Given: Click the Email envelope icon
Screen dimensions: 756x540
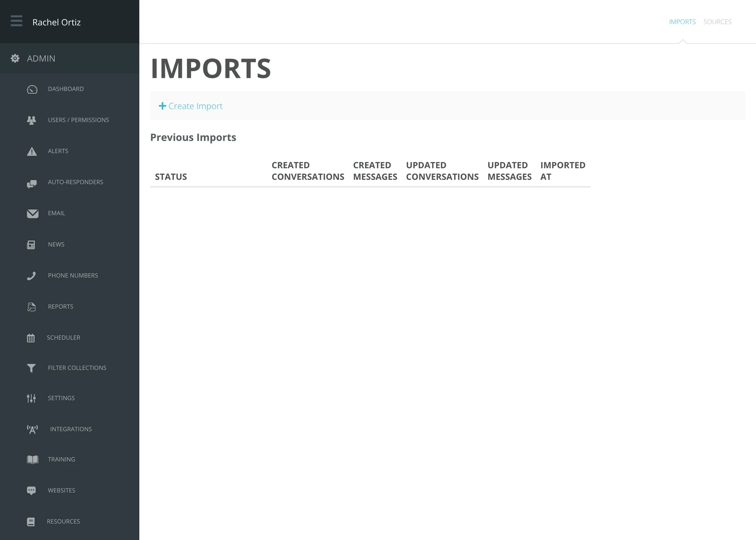Looking at the screenshot, I should click(32, 213).
